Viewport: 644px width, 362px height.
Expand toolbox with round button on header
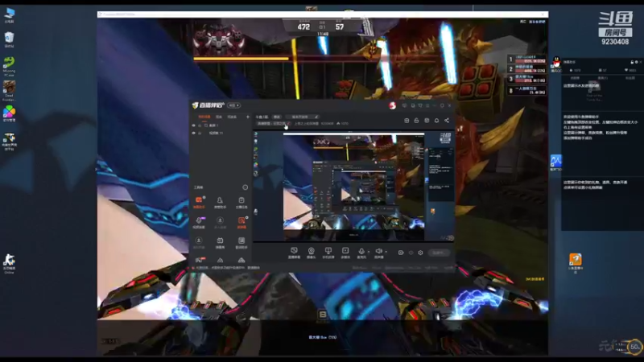(246, 187)
